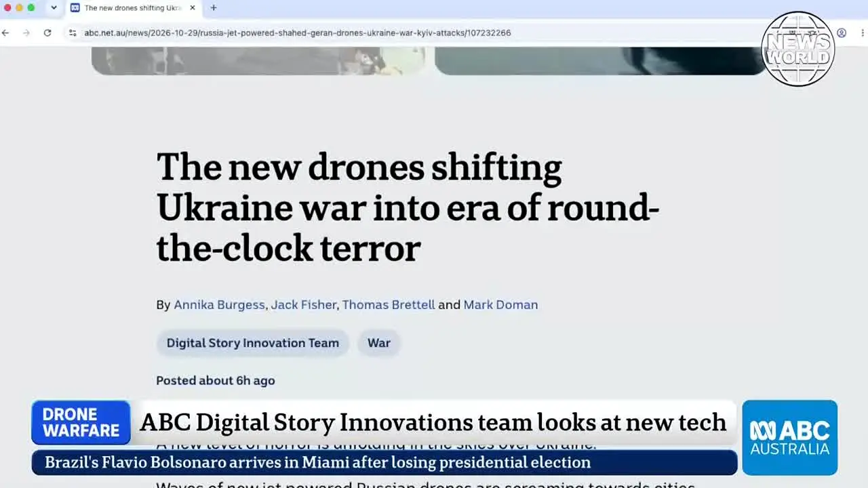View site information for abc.net.au
The width and height of the screenshot is (868, 488).
pos(73,33)
